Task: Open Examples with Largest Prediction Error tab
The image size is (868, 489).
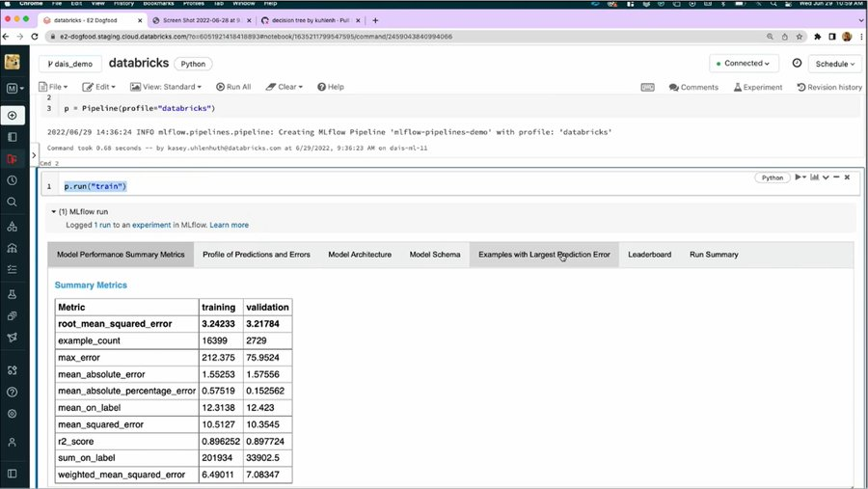Action: [x=544, y=255]
